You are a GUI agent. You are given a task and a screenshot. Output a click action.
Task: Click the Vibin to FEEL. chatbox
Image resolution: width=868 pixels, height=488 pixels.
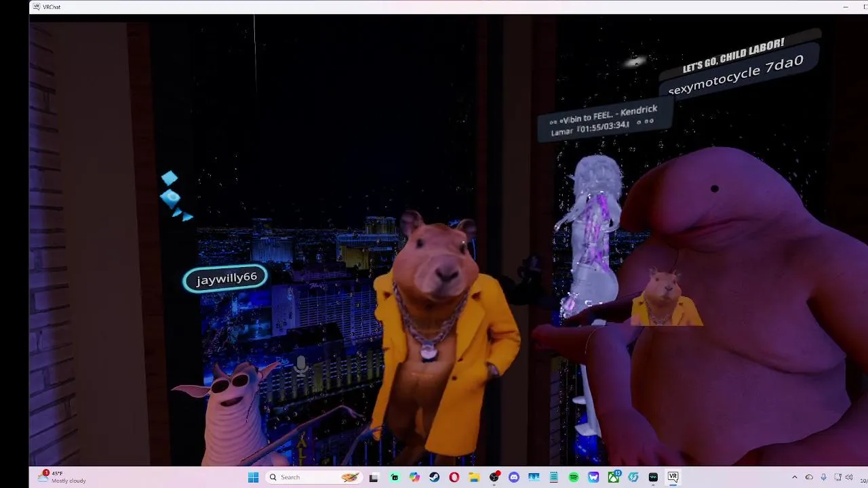[604, 119]
